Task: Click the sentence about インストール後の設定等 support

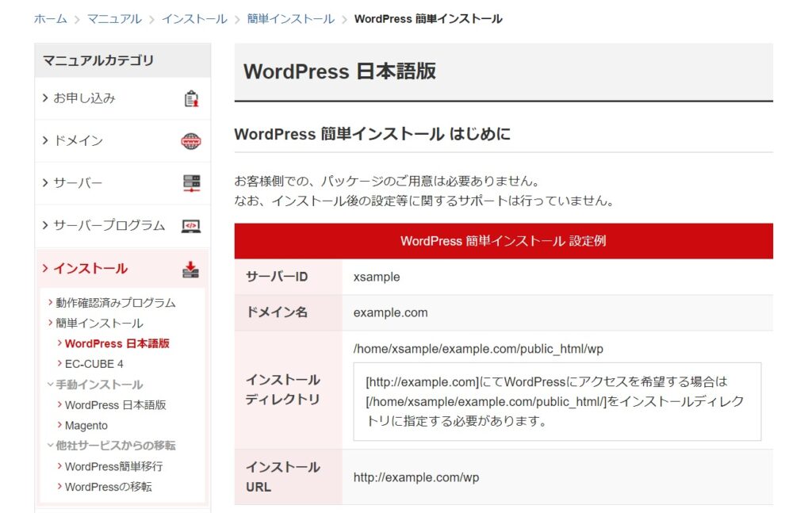Action: 425,201
